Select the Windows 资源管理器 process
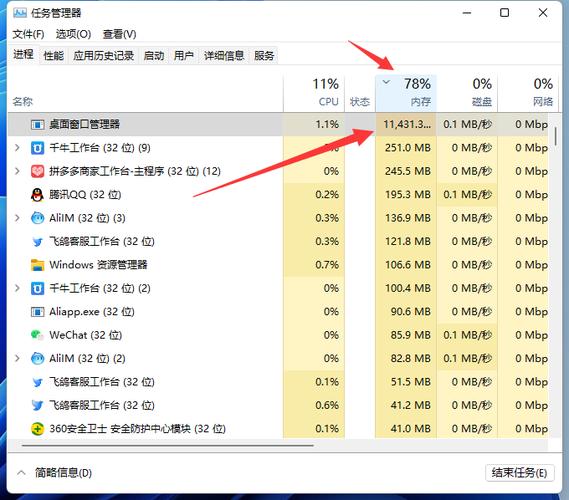Viewport: 569px width, 500px height. tap(278, 265)
